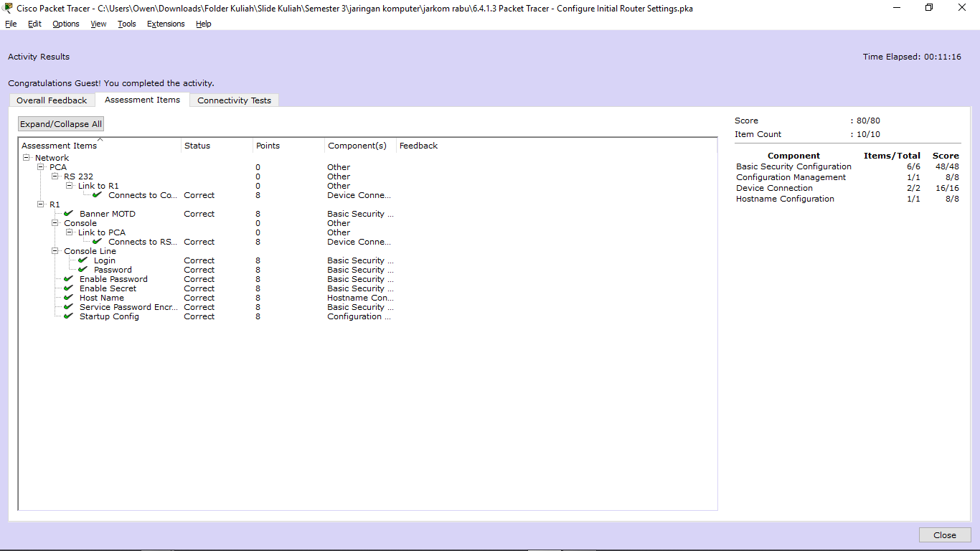Select the Assessment Items tab
This screenshot has height=551, width=980.
pyautogui.click(x=142, y=100)
